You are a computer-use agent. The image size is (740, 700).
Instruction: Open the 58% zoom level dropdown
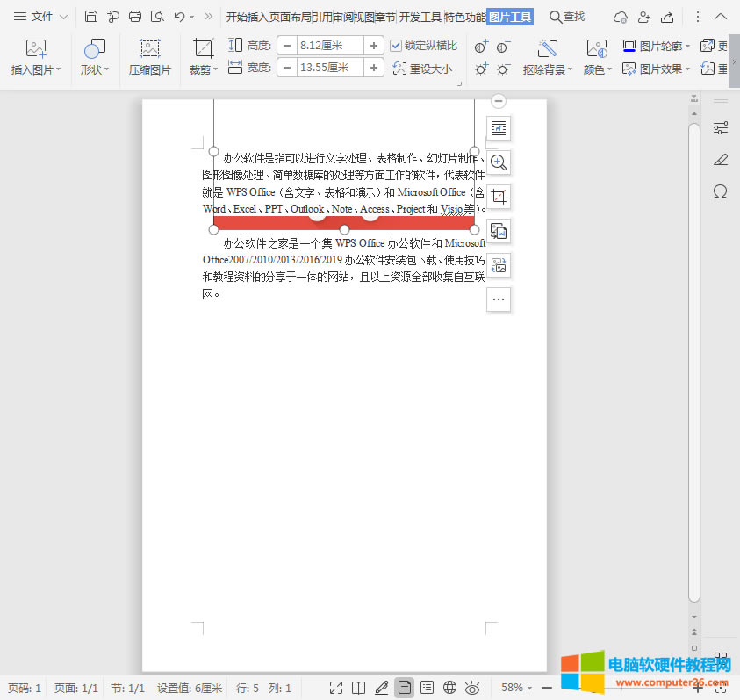[517, 688]
